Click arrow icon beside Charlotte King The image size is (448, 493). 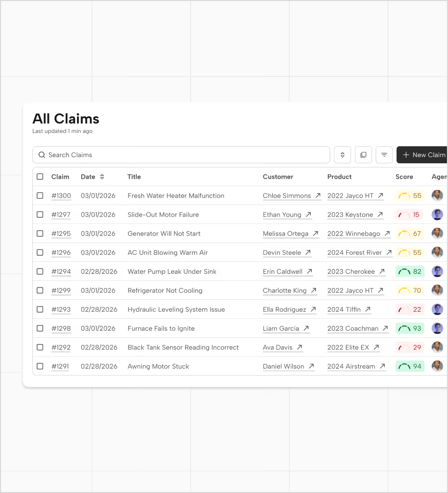click(x=314, y=290)
